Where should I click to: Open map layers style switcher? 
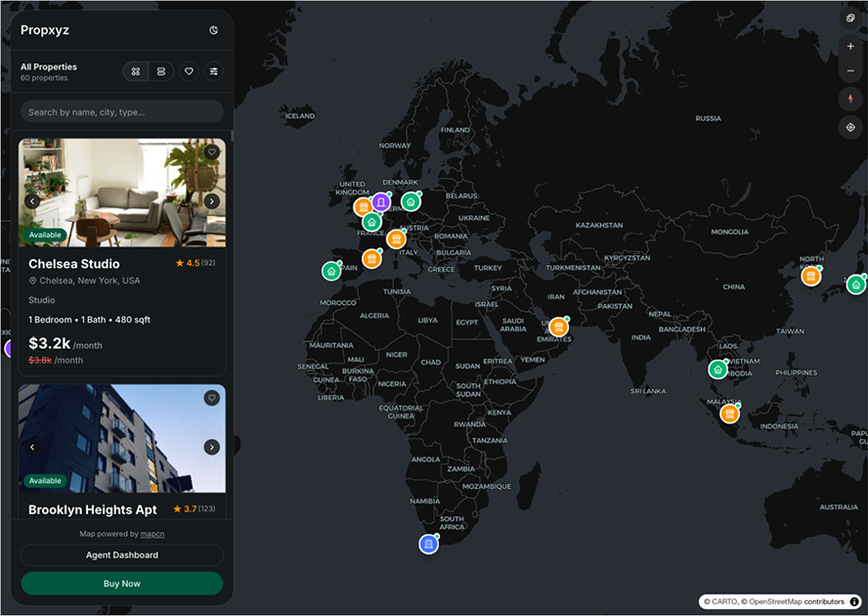pyautogui.click(x=850, y=19)
